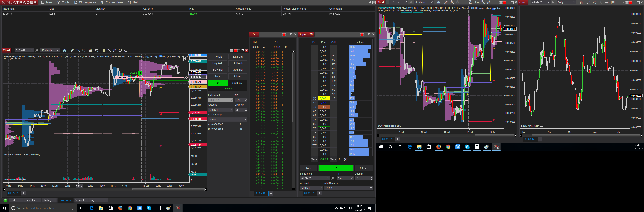Toggle crosshair pointer in 15 Minute chart
The height and width of the screenshot is (212, 644).
pos(90,50)
